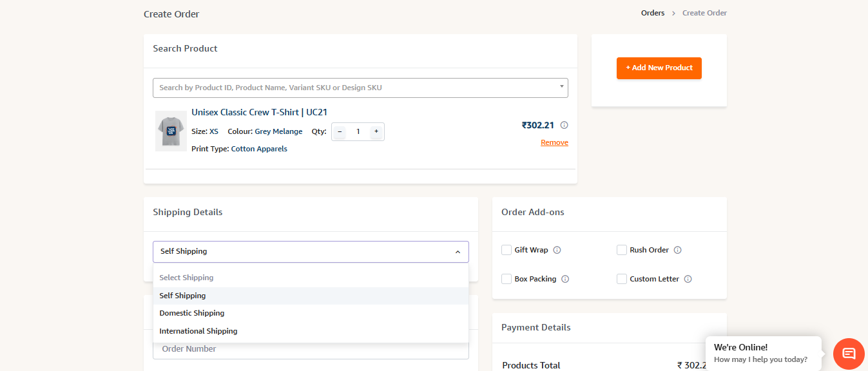Collapse the Self Shipping dropdown

[458, 252]
